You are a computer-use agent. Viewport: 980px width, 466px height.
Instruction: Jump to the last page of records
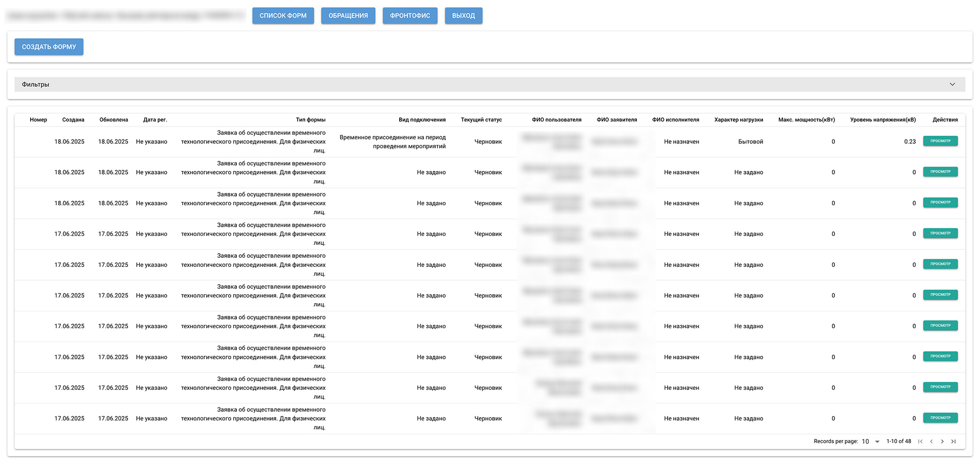(x=953, y=442)
